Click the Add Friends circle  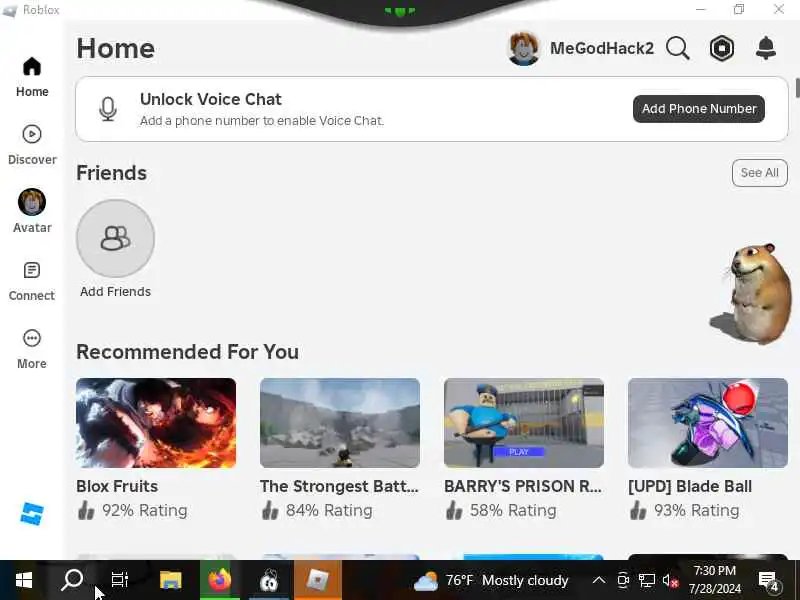coord(115,238)
